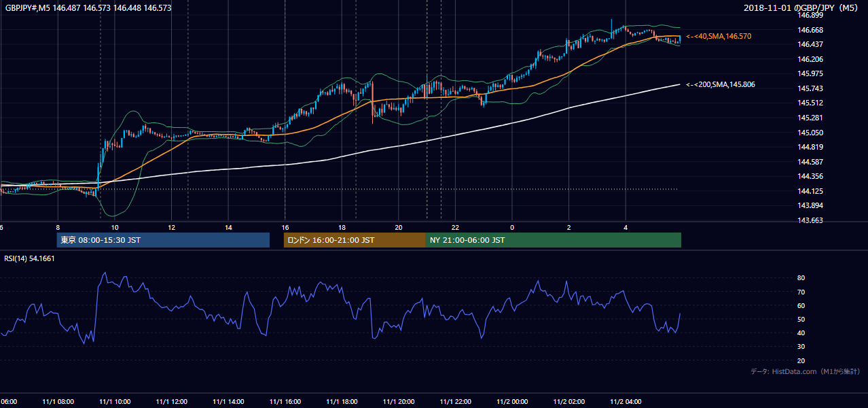The height and width of the screenshot is (408, 868).
Task: Click the Tokyo session bar 08:00-15:30 JST
Action: coord(164,240)
